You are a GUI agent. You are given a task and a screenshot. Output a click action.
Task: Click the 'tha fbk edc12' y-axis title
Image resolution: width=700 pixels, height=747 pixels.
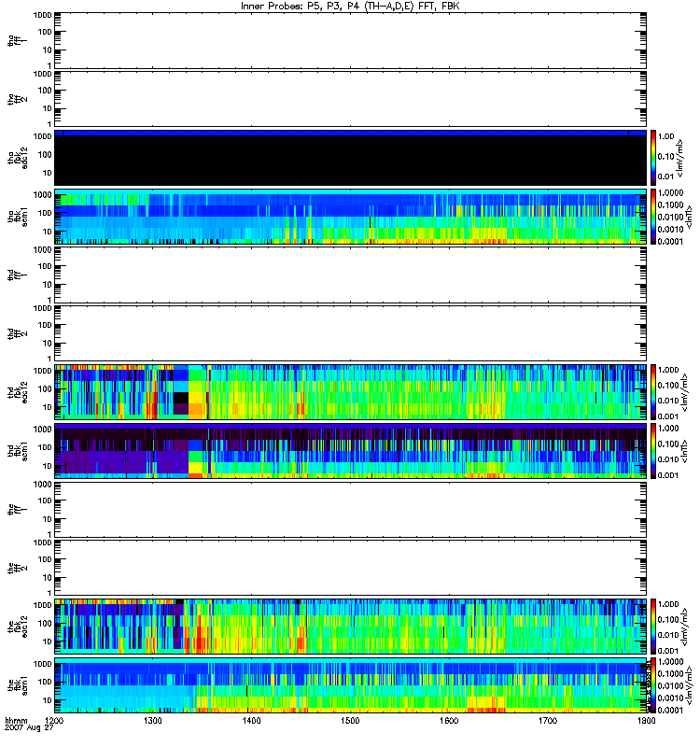click(x=18, y=158)
